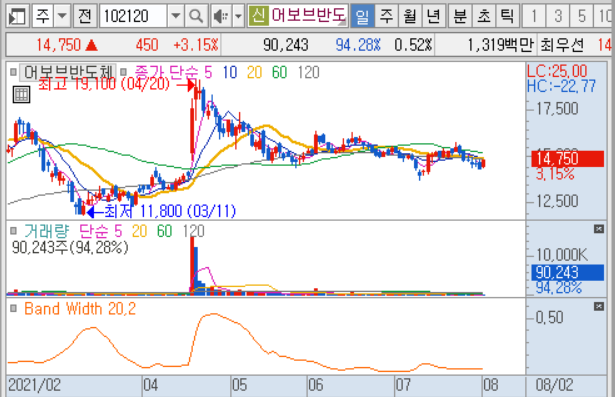Click the red 14,750 price tag on axis

point(568,159)
